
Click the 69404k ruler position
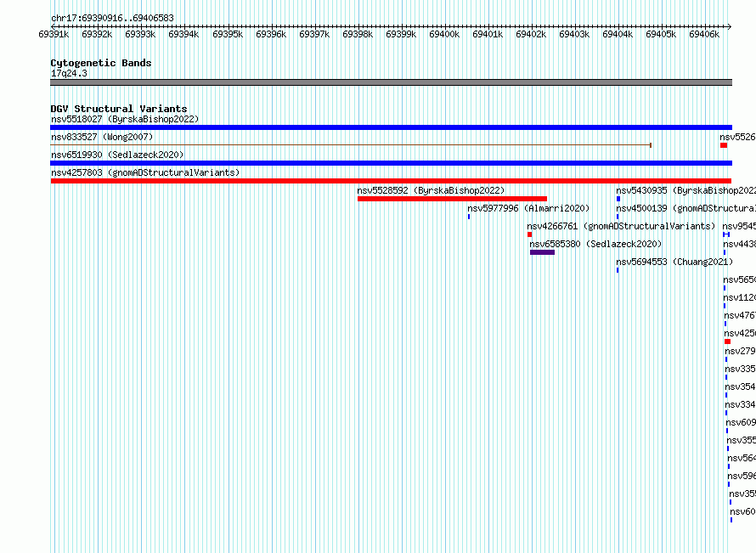(x=618, y=34)
